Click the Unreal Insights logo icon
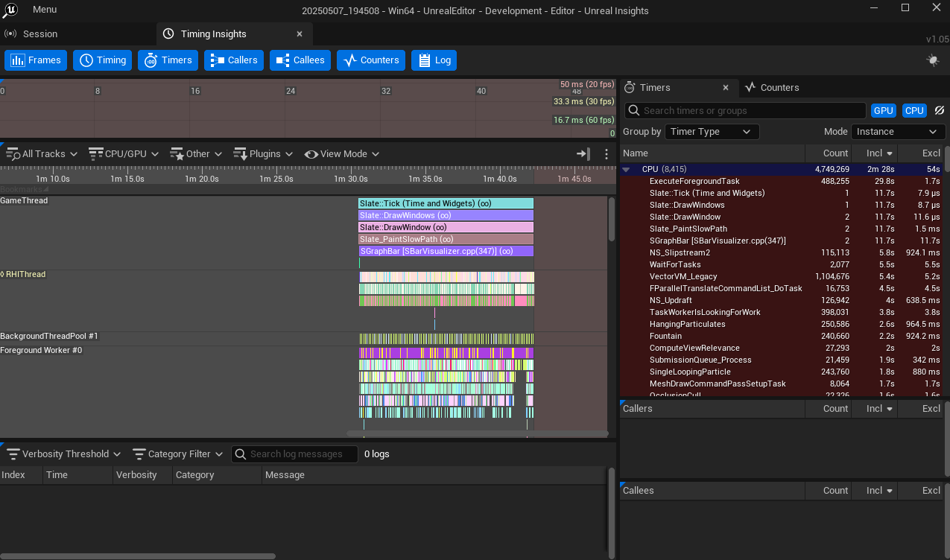 pos(10,10)
